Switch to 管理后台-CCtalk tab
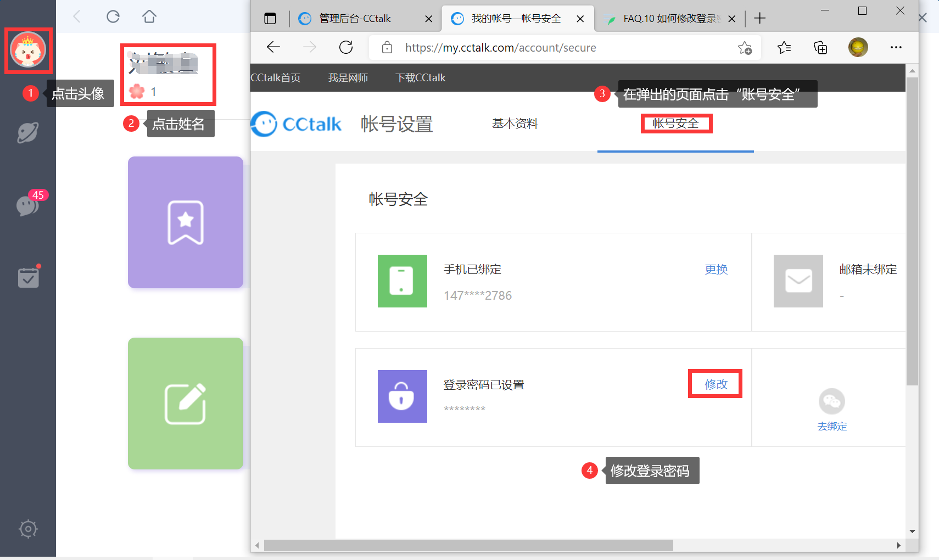The image size is (939, 560). 364,19
